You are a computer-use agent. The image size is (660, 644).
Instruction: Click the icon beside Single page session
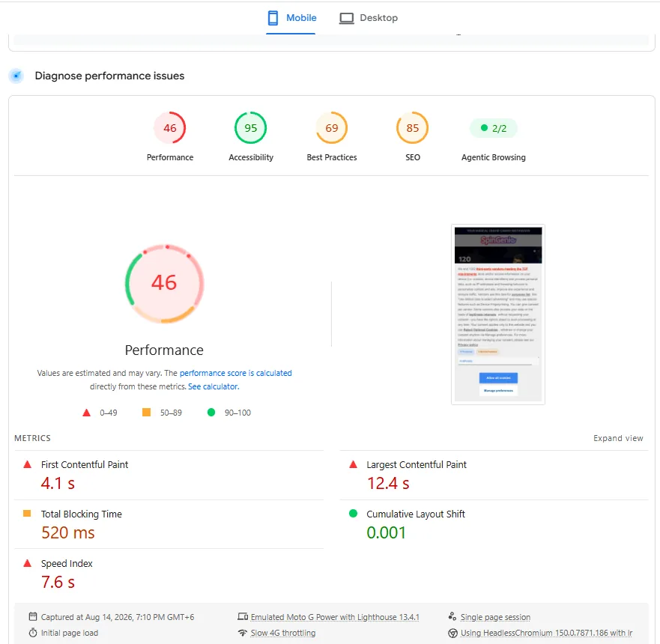point(452,616)
